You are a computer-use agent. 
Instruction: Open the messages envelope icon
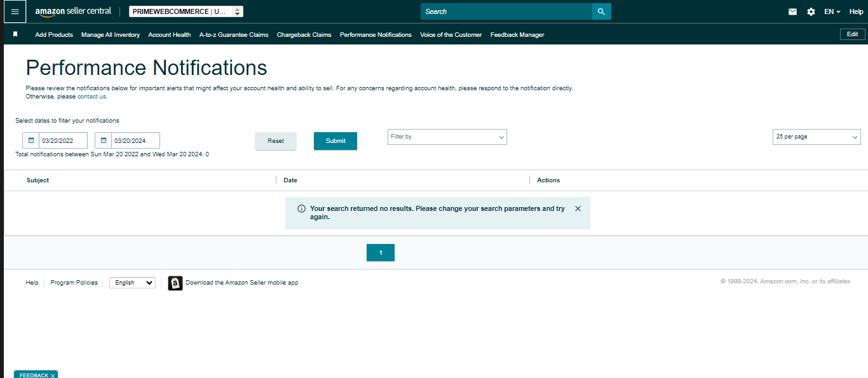click(792, 11)
